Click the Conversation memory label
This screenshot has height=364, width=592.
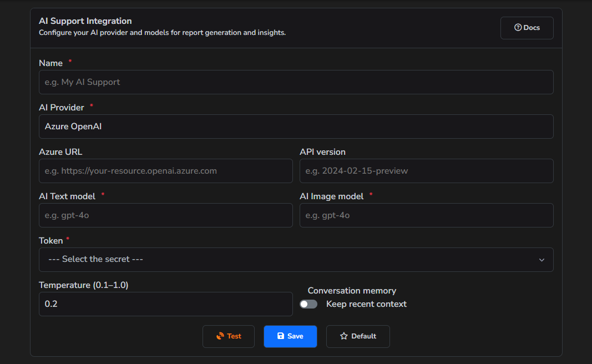[x=352, y=290]
